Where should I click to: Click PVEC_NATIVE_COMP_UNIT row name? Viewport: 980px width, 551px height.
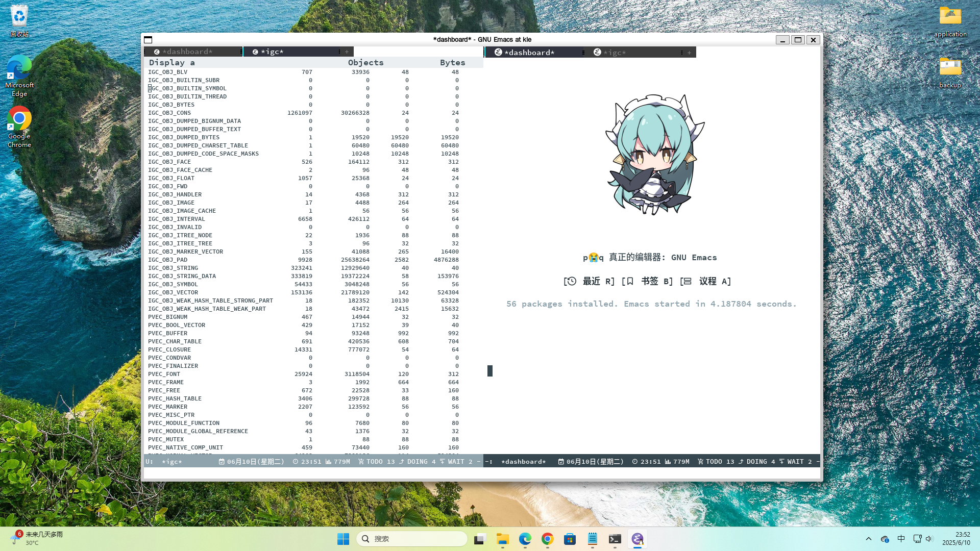pyautogui.click(x=185, y=447)
